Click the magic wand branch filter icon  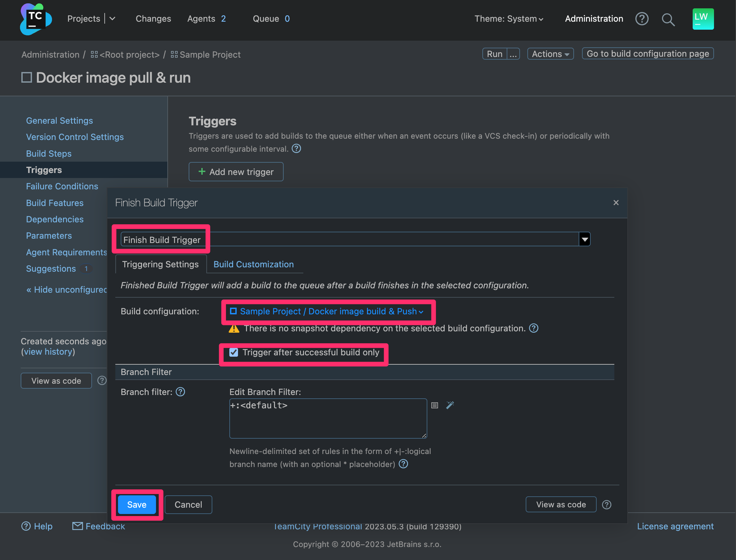pyautogui.click(x=450, y=405)
